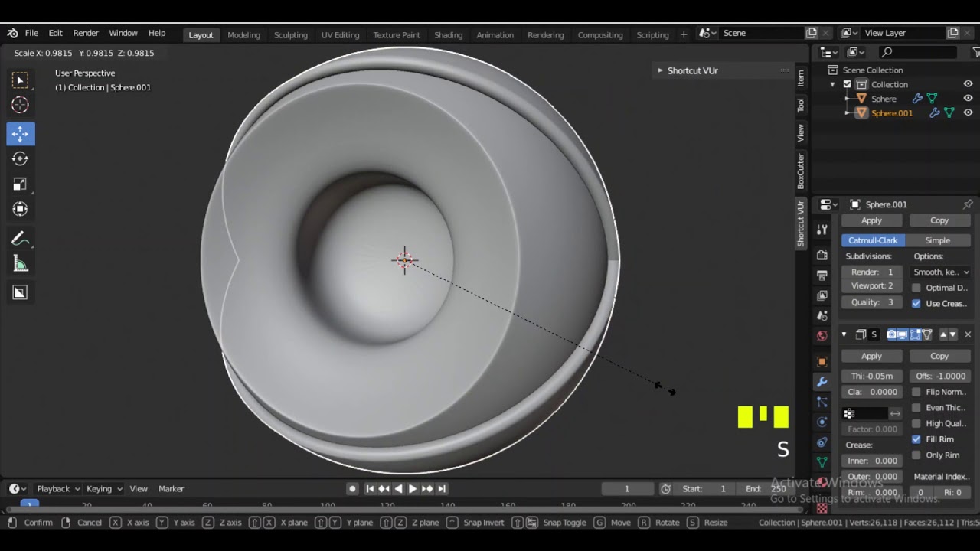This screenshot has width=980, height=551.
Task: Open the BoxCutter sidebar tab
Action: [801, 171]
